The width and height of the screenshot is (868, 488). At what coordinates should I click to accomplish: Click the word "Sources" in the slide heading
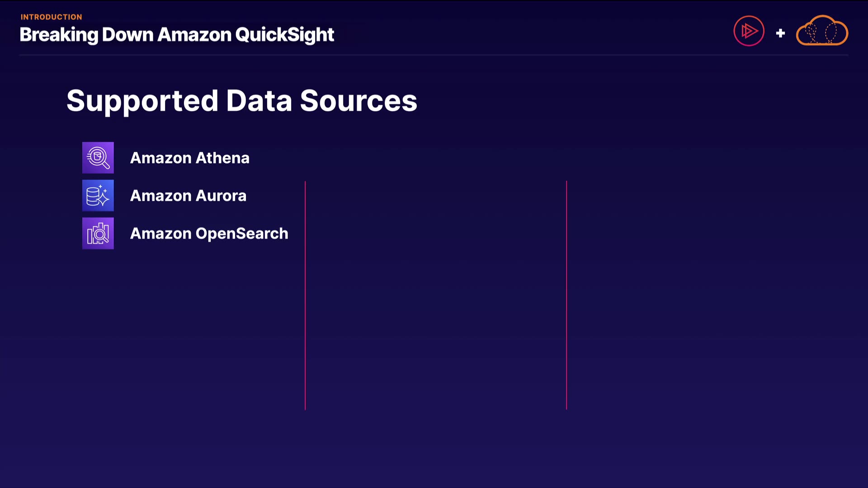pyautogui.click(x=358, y=101)
